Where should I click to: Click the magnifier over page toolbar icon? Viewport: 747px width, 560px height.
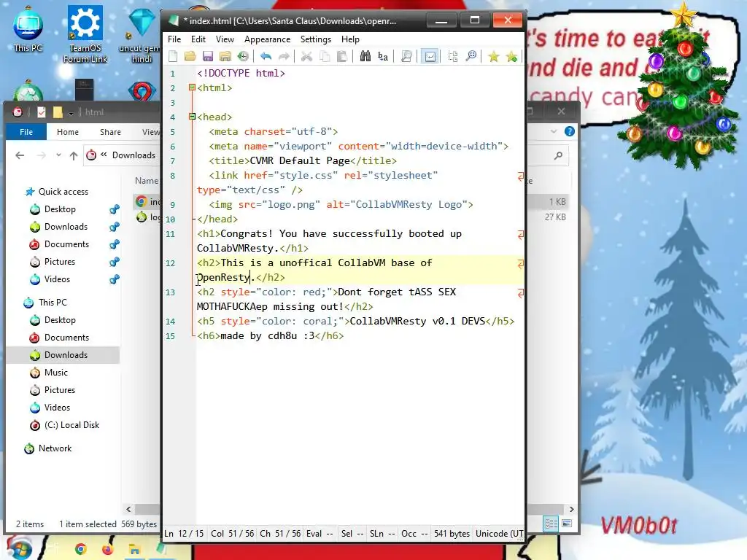point(406,57)
